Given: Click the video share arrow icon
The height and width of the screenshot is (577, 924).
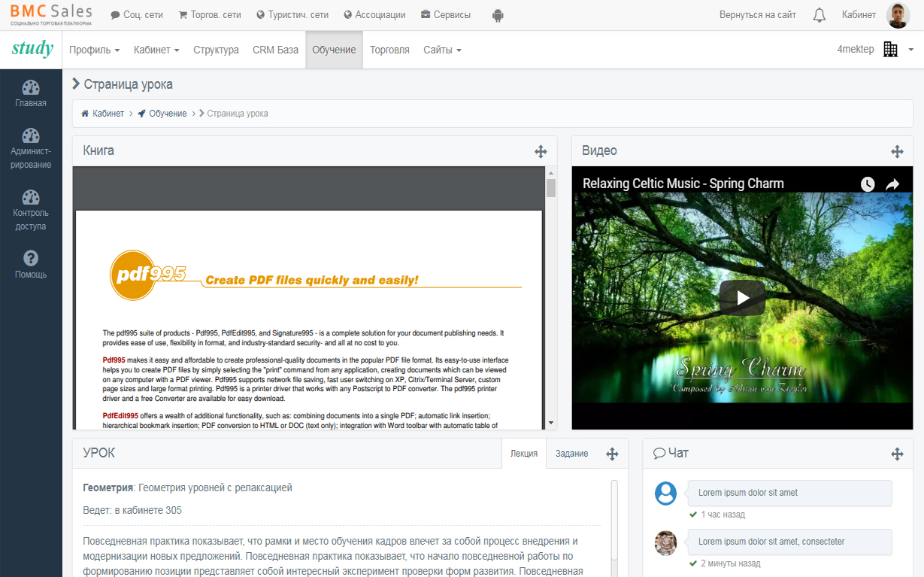Looking at the screenshot, I should [x=892, y=184].
